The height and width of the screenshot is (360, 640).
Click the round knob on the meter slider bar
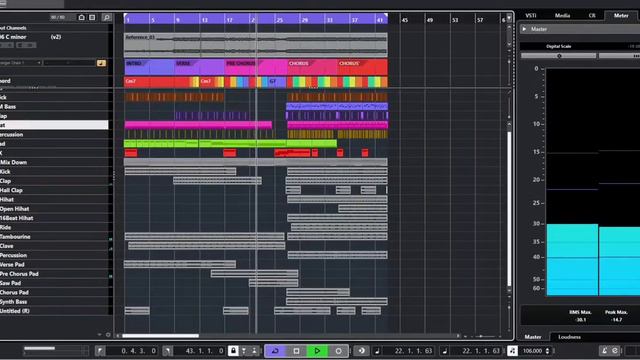(x=559, y=56)
